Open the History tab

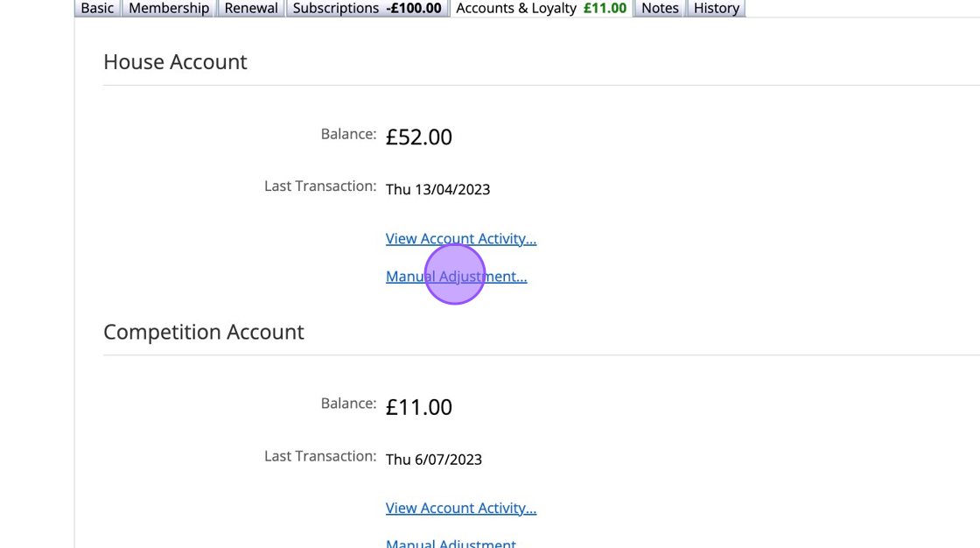click(x=717, y=8)
